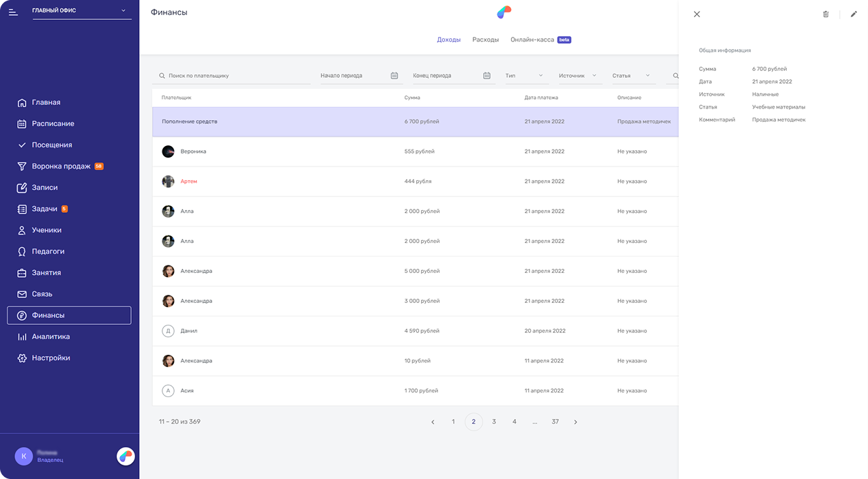
Task: Delete the payment using the trash icon
Action: point(826,14)
